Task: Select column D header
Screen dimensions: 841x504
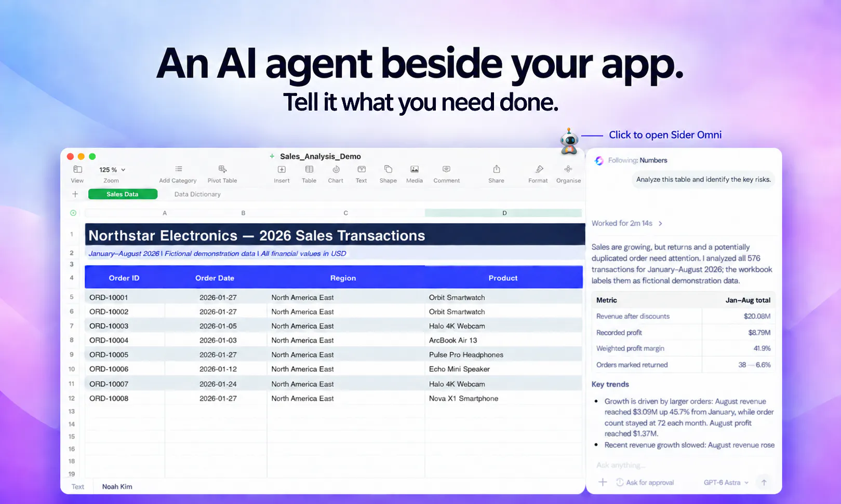Action: 504,213
